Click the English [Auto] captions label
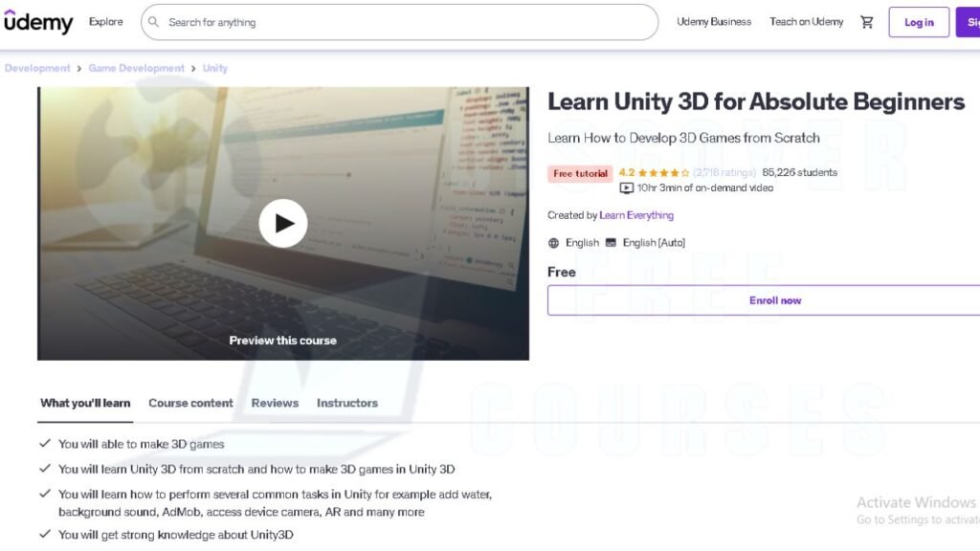 (654, 243)
